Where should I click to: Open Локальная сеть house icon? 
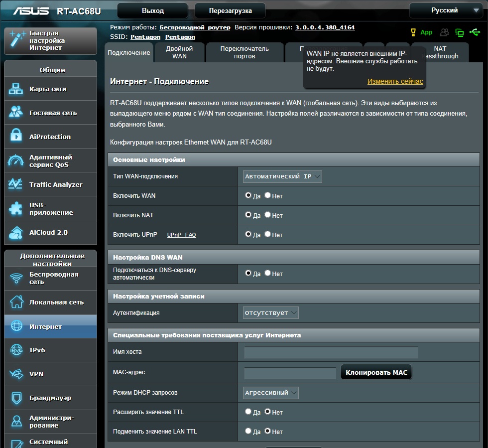[x=16, y=301]
